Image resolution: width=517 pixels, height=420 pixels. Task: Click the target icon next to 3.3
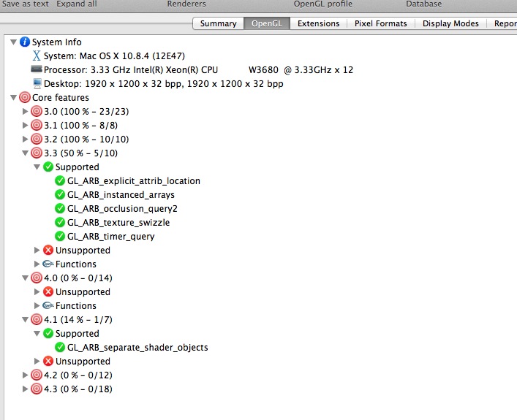(37, 153)
